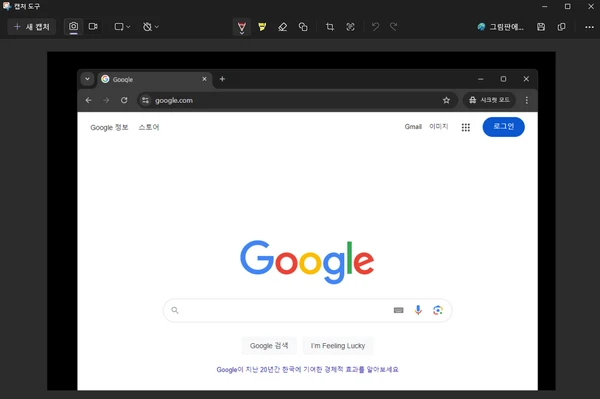View site information icon beside google.com
This screenshot has width=600, height=399.
click(x=145, y=100)
